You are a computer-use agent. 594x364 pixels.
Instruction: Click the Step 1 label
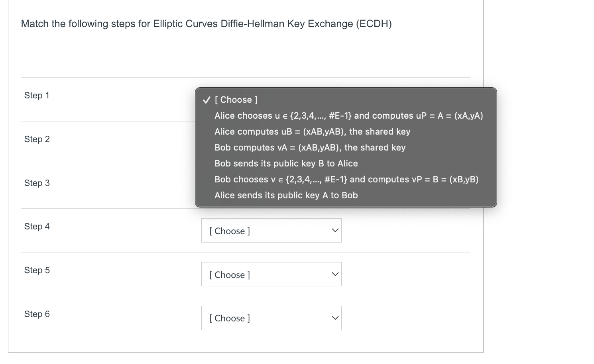click(x=37, y=95)
